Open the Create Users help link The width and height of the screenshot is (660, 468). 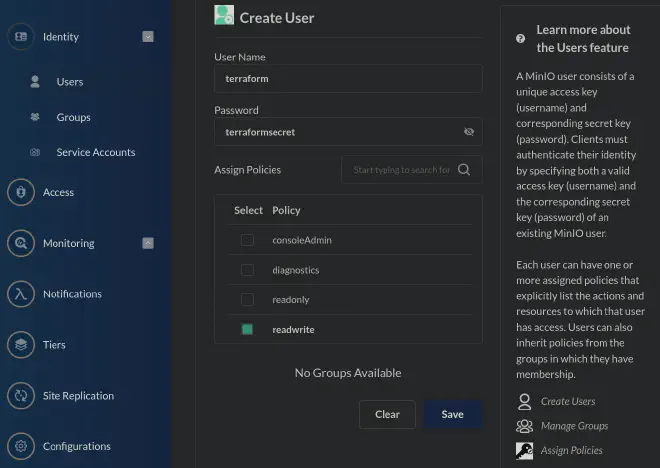pyautogui.click(x=568, y=402)
